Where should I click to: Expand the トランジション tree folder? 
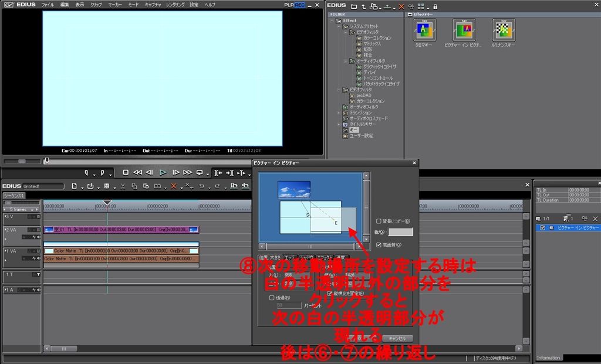(339, 113)
